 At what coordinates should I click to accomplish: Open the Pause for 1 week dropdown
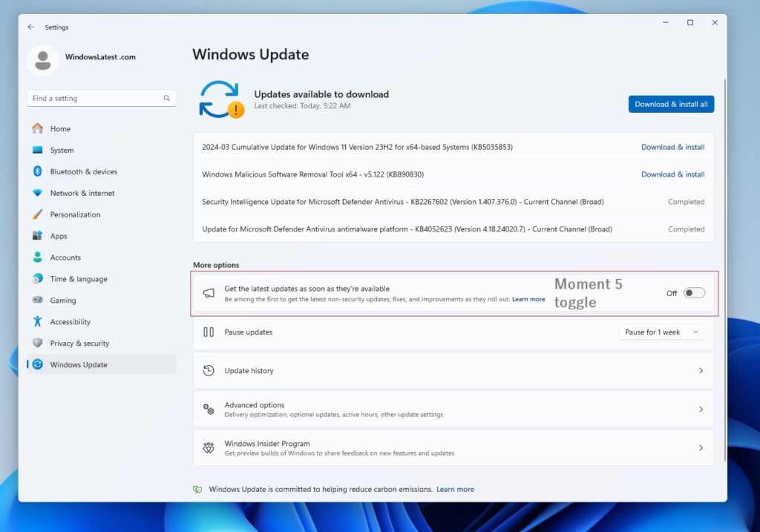[x=661, y=332]
